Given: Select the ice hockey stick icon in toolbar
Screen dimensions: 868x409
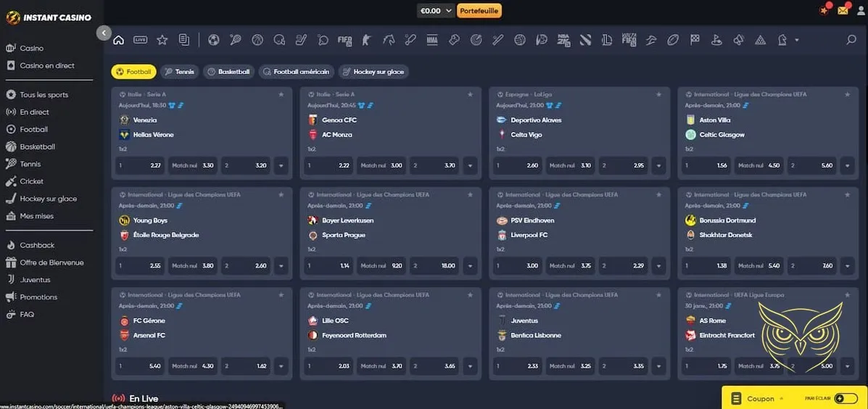Looking at the screenshot, I should pos(301,40).
